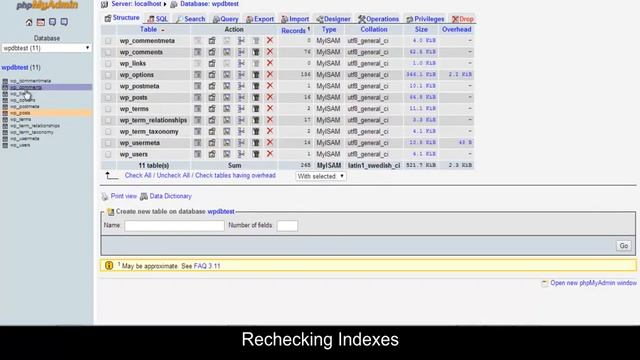This screenshot has width=640, height=360.
Task: Click Empty icon for wp_posts row
Action: point(256,98)
